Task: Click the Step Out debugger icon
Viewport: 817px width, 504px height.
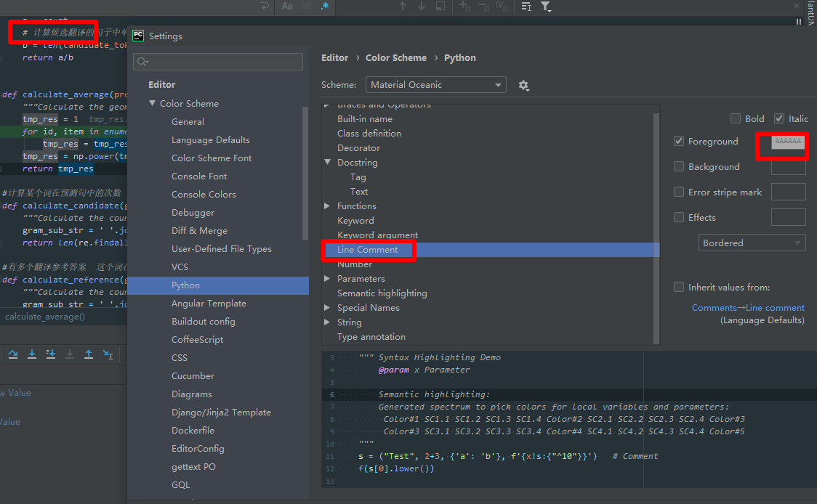Action: click(89, 354)
